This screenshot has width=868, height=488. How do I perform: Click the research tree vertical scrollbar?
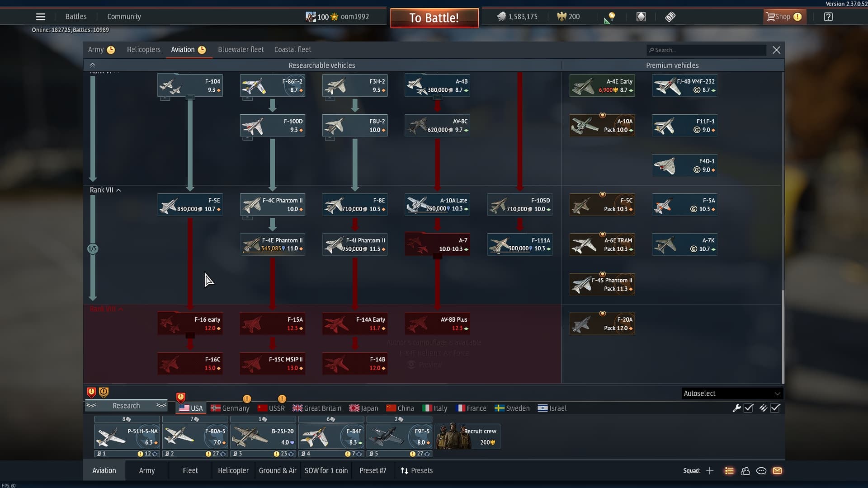click(783, 337)
